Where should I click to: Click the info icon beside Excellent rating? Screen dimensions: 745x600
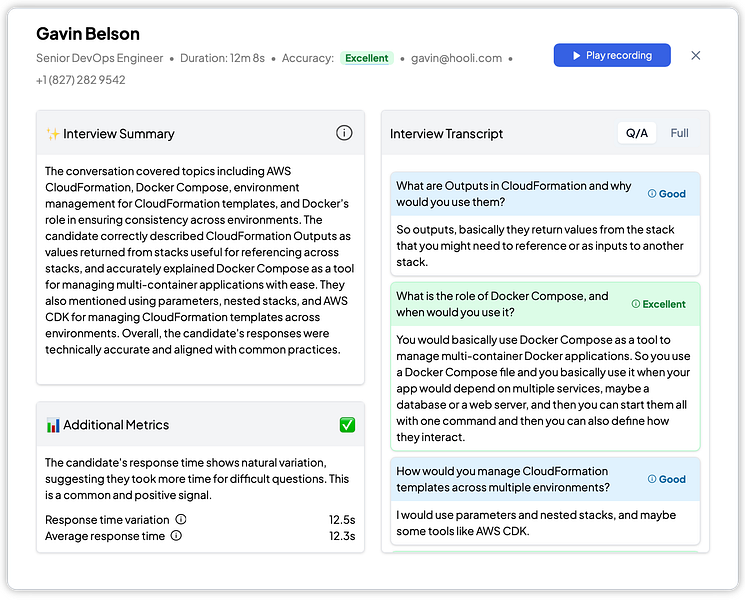(x=636, y=304)
